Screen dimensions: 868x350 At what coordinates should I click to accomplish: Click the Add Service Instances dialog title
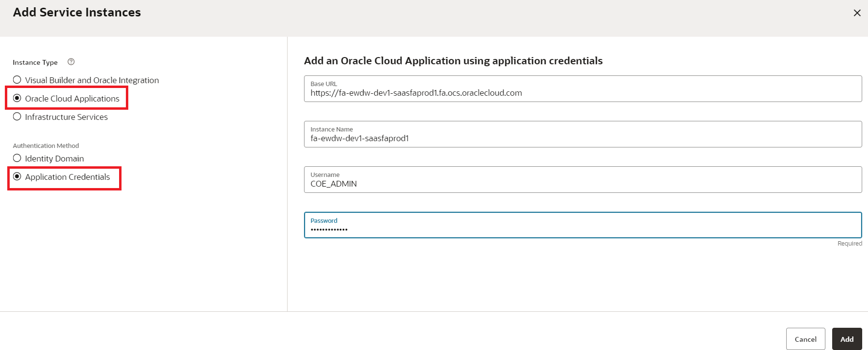pyautogui.click(x=77, y=13)
